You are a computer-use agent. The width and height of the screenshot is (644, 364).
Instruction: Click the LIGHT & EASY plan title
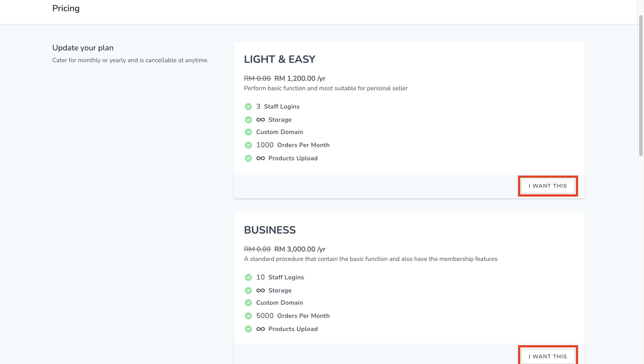click(x=280, y=59)
